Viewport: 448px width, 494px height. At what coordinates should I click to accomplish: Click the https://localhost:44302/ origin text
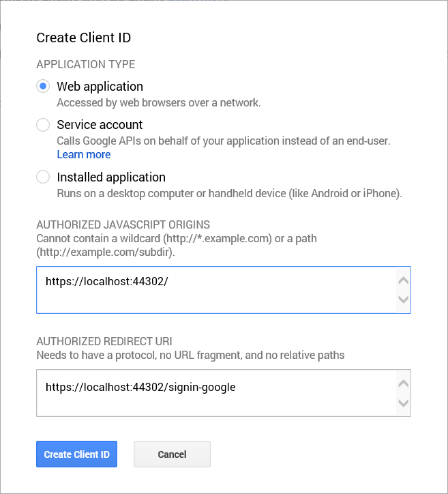[x=106, y=280]
